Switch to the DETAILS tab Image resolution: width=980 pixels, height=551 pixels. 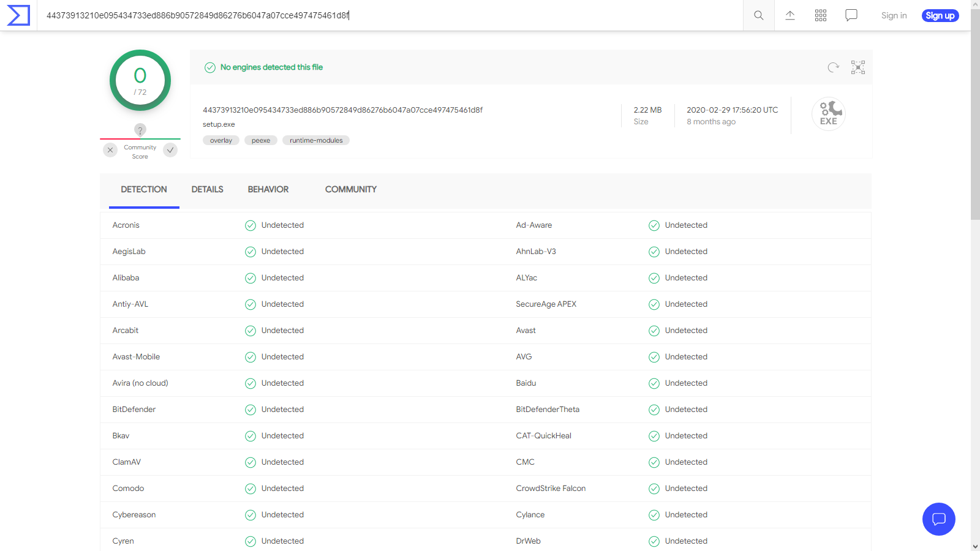207,190
